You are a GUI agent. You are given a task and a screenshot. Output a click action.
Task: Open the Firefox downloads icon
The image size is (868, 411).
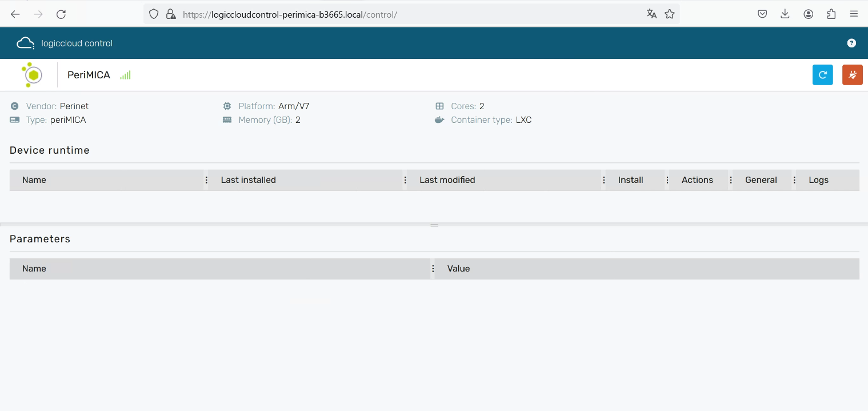(x=785, y=14)
